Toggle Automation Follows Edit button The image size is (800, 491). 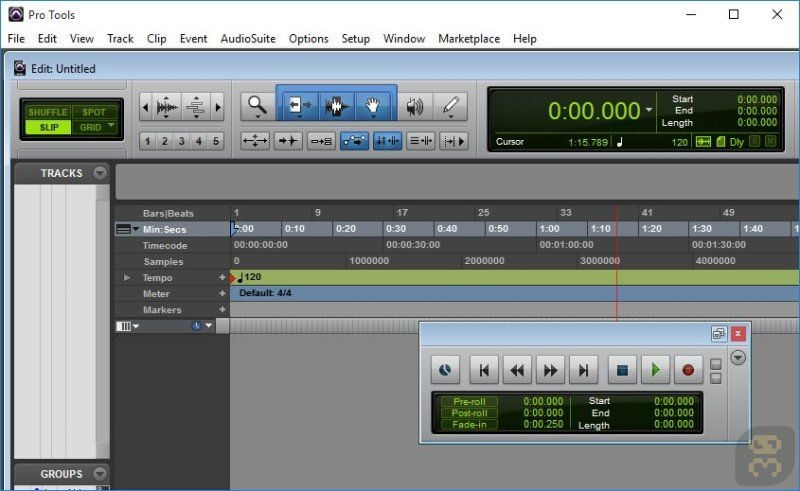click(355, 141)
